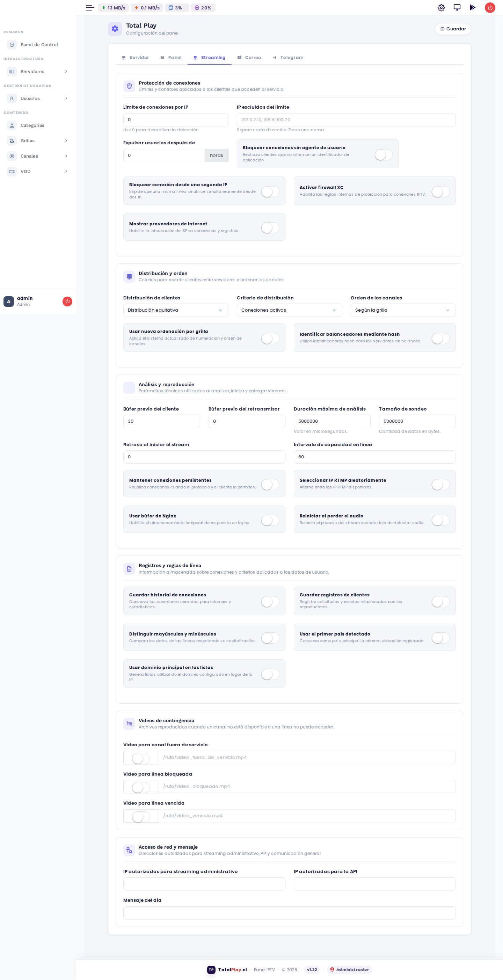Click the admin avatar icon
Image resolution: width=503 pixels, height=980 pixels.
(x=9, y=301)
